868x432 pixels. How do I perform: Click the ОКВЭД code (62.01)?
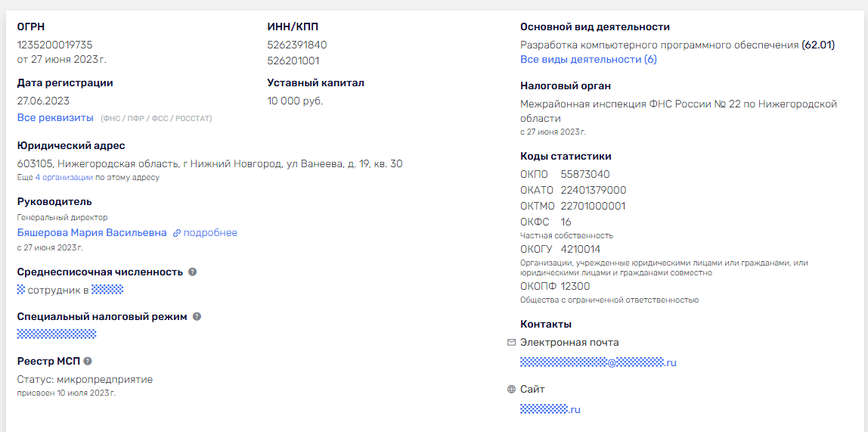818,45
